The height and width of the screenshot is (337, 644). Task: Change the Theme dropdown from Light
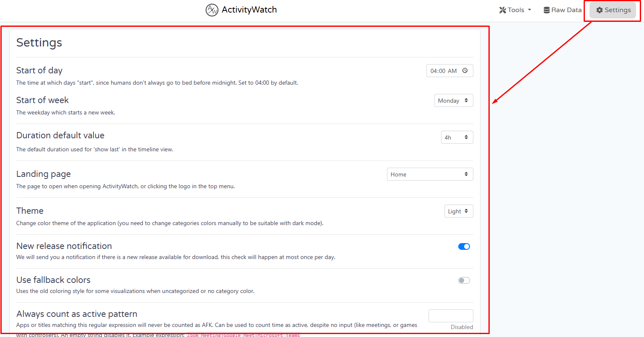coord(458,211)
